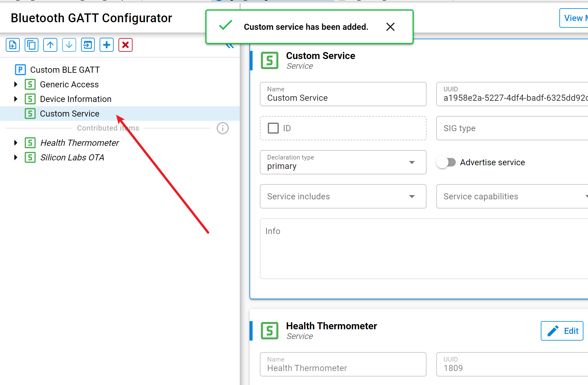Click the blue plus add icon
This screenshot has height=385, width=588.
tap(107, 45)
